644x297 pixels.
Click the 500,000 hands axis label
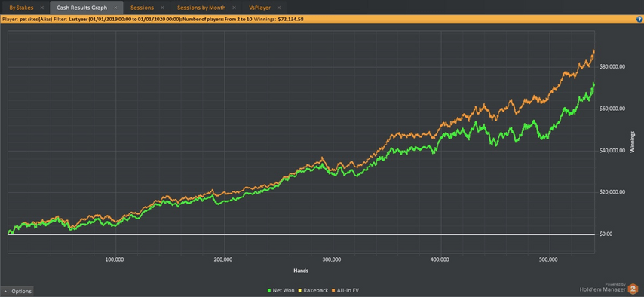[x=549, y=259]
